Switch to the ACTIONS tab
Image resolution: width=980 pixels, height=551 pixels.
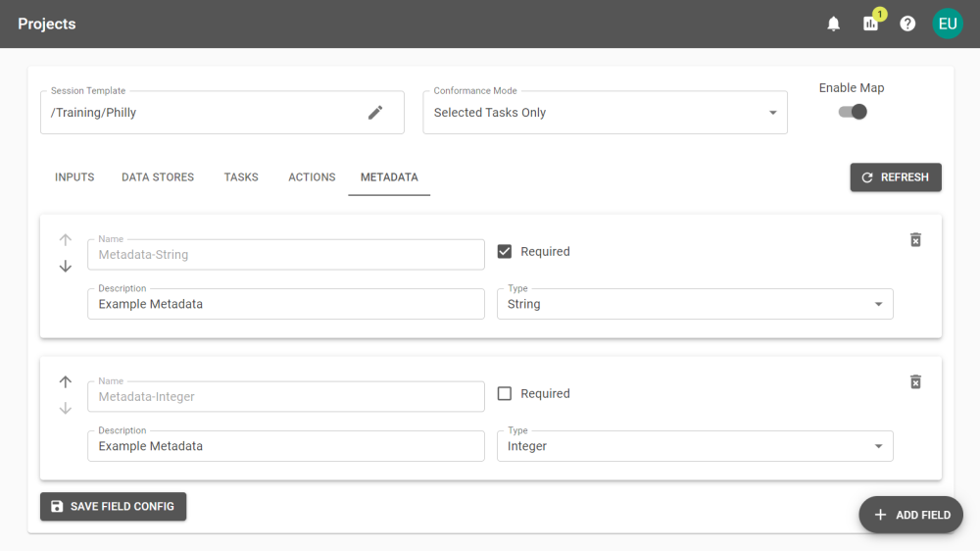tap(312, 177)
